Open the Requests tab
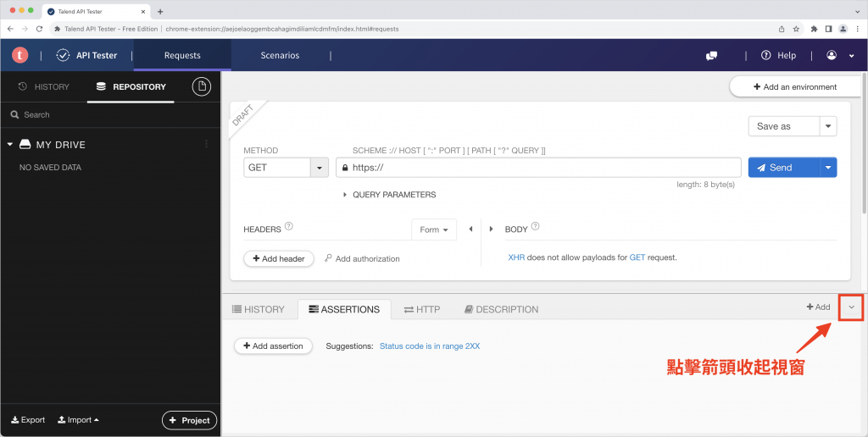868x437 pixels. point(182,55)
